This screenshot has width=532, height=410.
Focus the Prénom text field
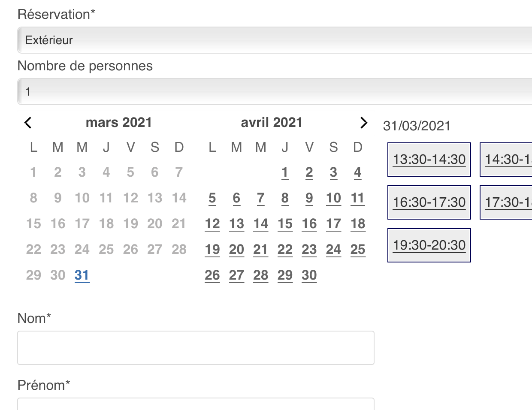point(196,404)
